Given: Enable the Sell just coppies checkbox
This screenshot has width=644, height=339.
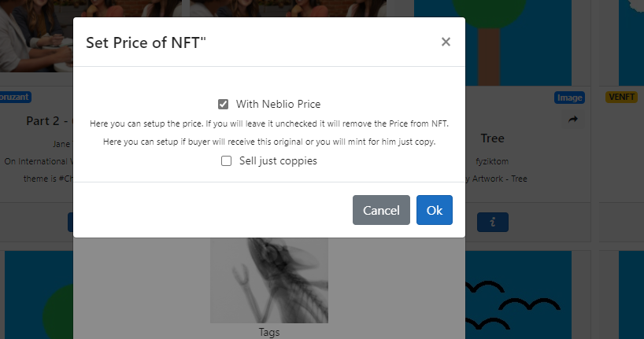Looking at the screenshot, I should coord(226,161).
